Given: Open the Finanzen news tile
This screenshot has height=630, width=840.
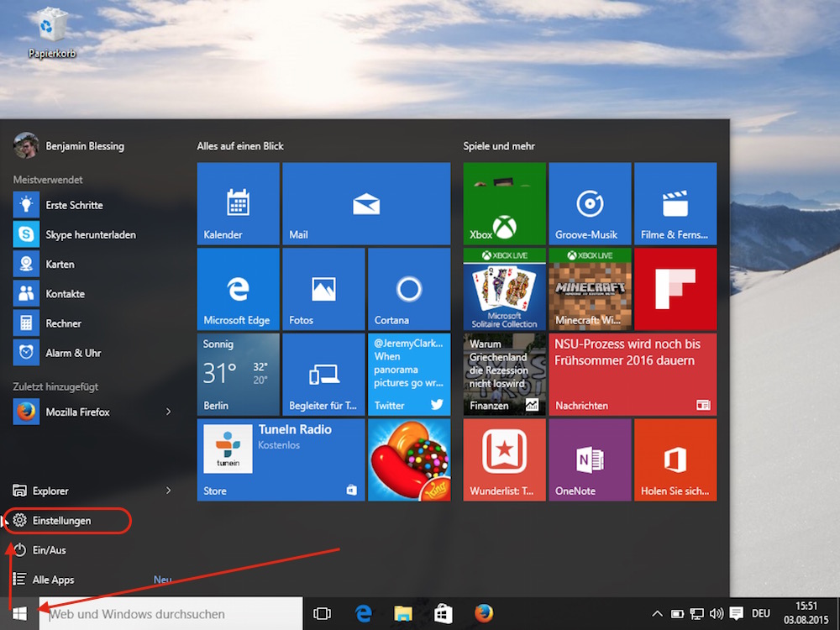Looking at the screenshot, I should click(x=504, y=375).
